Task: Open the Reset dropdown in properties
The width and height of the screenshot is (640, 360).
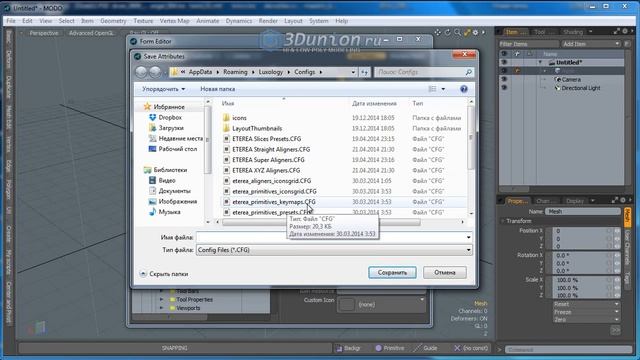Action: [586, 304]
